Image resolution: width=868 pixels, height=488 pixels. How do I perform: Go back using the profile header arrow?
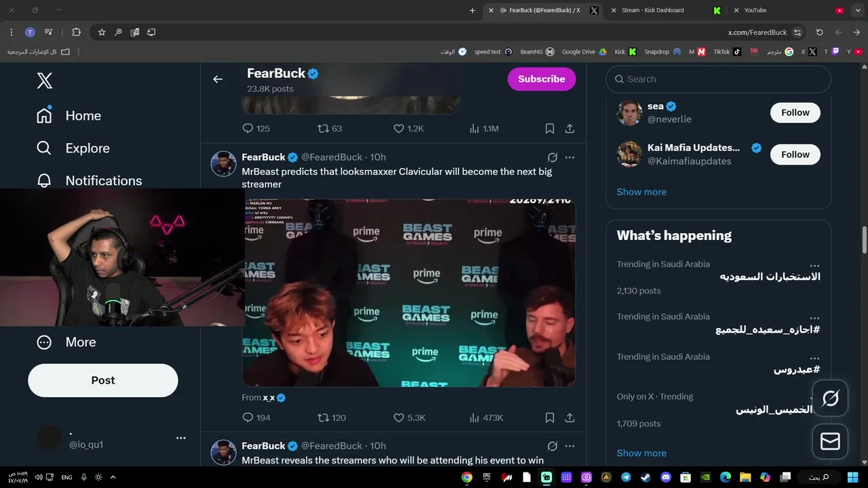point(218,79)
